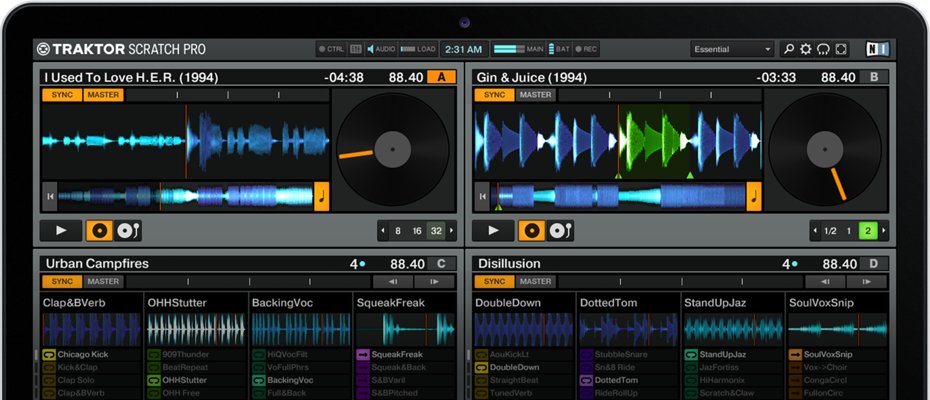Click the internal playback mode icon on Deck A

[x=99, y=231]
